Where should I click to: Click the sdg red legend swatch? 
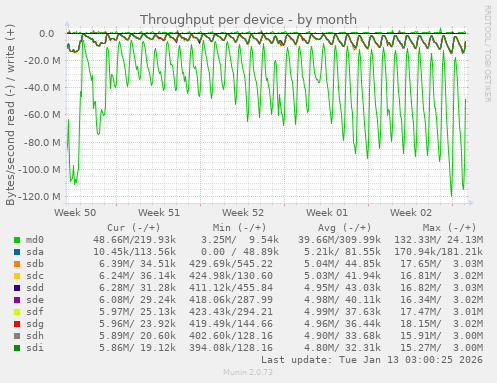click(17, 324)
